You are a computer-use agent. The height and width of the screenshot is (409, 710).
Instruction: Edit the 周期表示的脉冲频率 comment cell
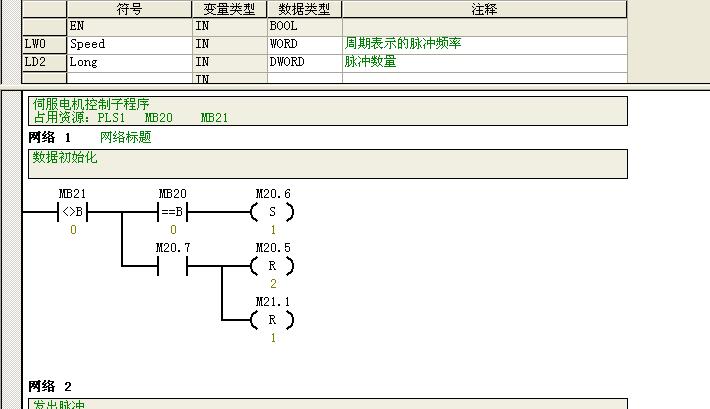(484, 44)
